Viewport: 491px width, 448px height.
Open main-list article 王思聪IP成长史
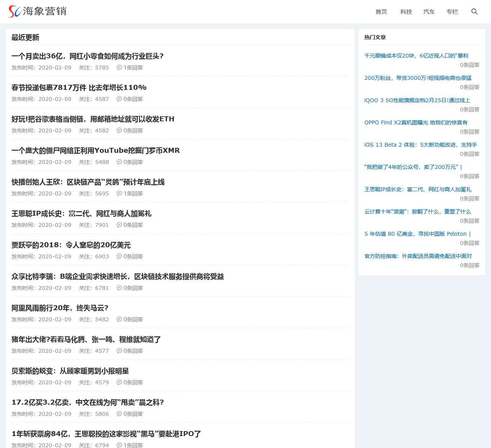81,213
